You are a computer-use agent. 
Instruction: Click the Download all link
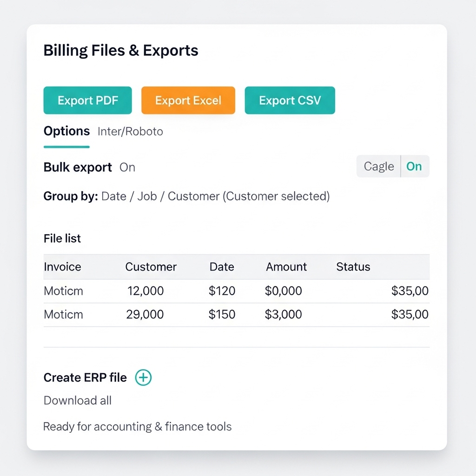[78, 401]
